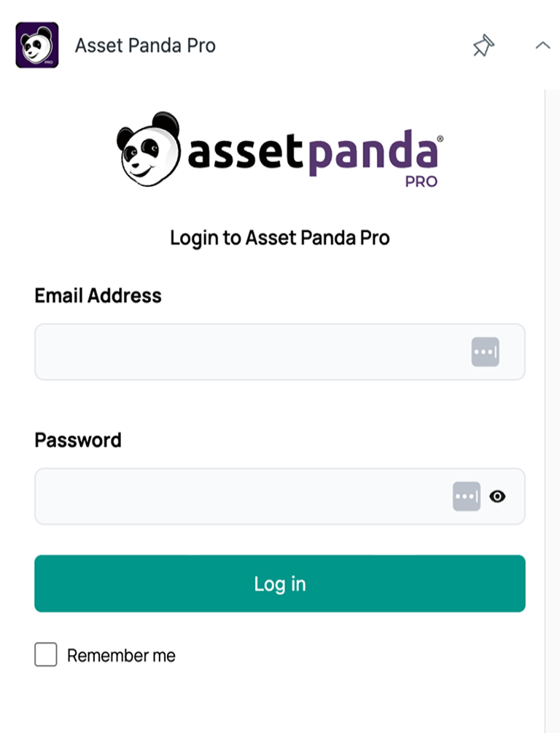Click the Remember me label text

click(x=121, y=656)
